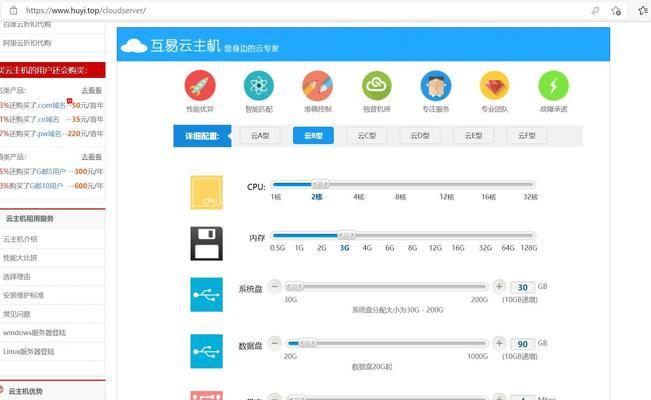Screen dimensions: 651x400
Task: Open 云主机介绍 in sidebar
Action: (20, 239)
